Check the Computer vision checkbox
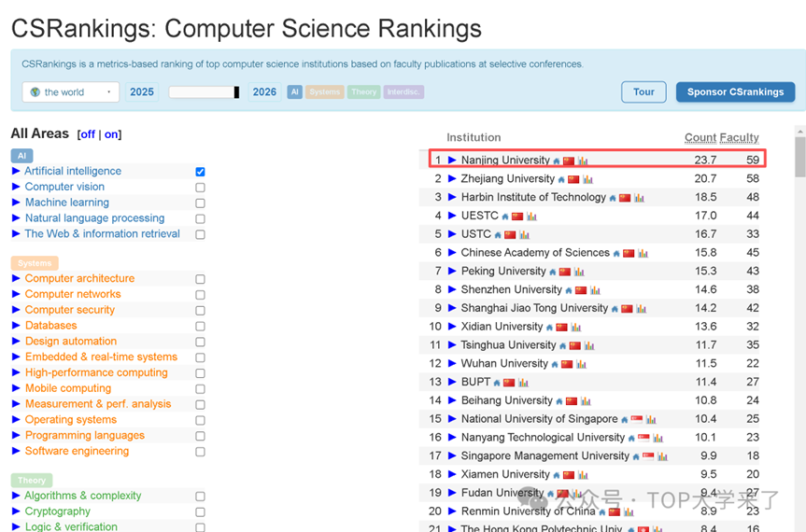Screen dimensions: 806x532 coord(200,188)
